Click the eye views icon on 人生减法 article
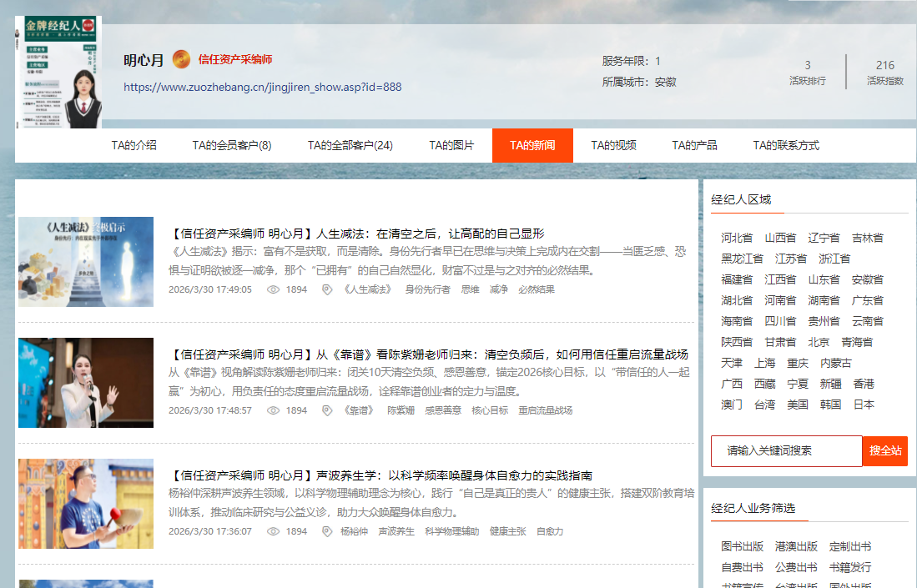 (273, 289)
